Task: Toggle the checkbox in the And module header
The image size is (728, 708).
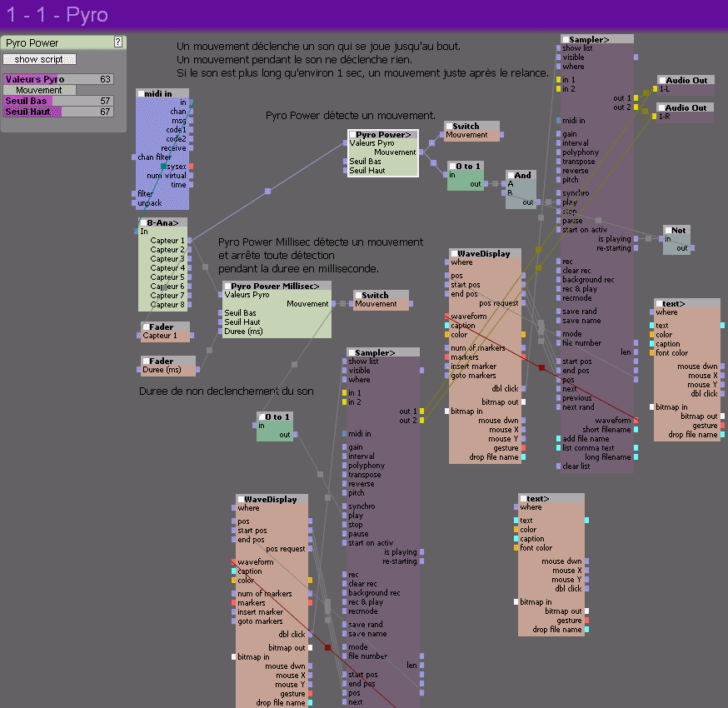Action: [x=511, y=176]
